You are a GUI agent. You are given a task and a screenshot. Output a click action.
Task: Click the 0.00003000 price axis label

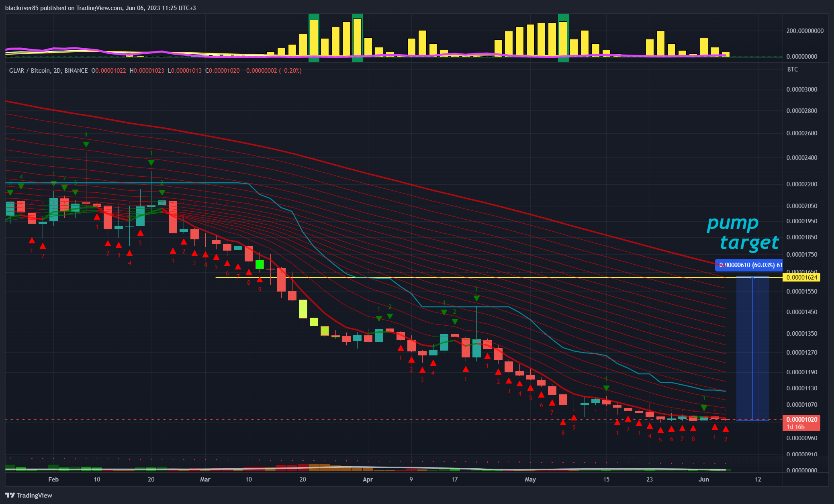(801, 90)
